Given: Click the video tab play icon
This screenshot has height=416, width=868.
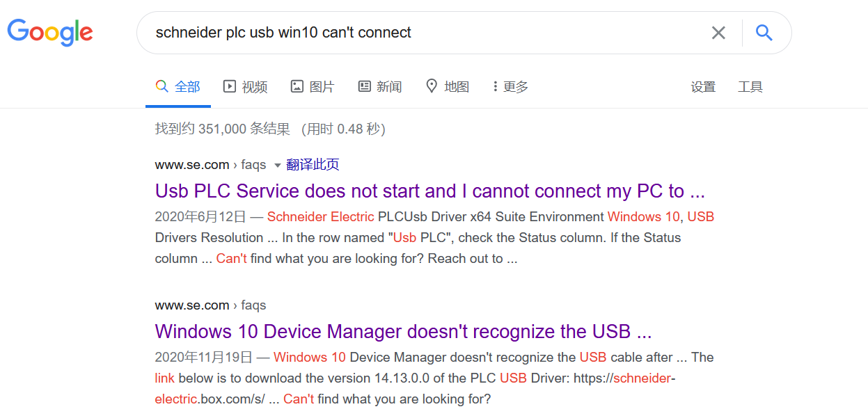Looking at the screenshot, I should click(230, 86).
